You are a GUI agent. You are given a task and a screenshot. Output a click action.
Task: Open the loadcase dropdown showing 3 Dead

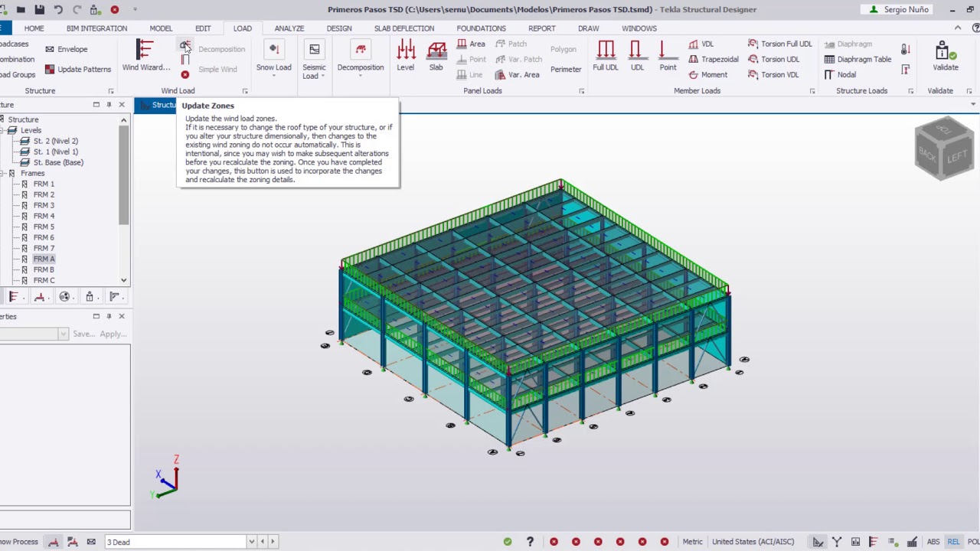[251, 542]
